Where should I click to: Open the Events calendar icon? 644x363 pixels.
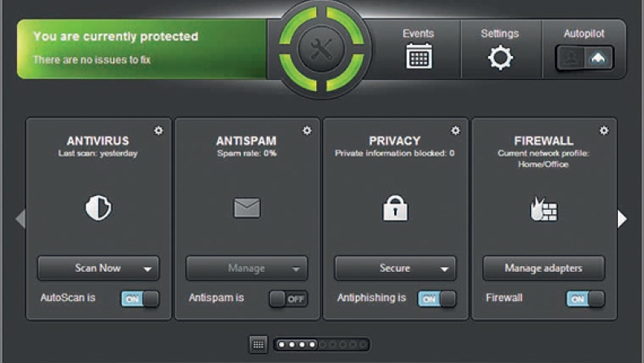click(x=419, y=56)
